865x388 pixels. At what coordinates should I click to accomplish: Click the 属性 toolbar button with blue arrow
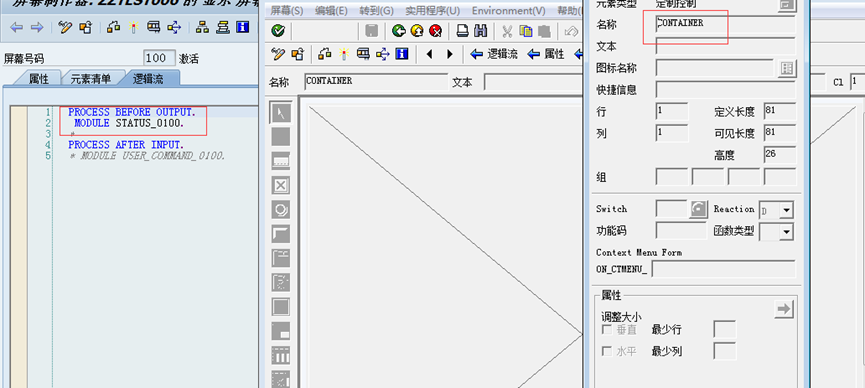546,54
